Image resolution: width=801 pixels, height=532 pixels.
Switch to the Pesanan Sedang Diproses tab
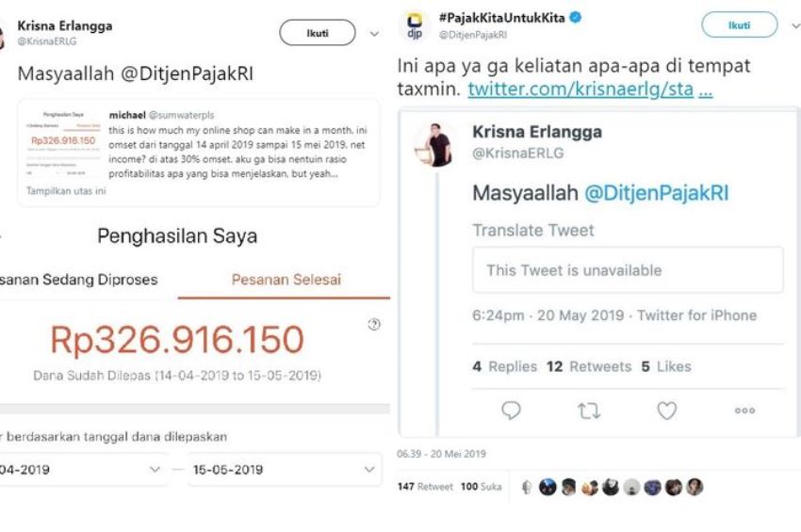79,280
